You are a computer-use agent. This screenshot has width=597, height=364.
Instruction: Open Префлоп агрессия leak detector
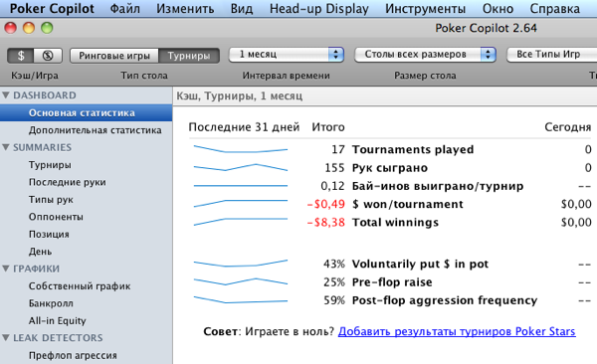pos(73,355)
